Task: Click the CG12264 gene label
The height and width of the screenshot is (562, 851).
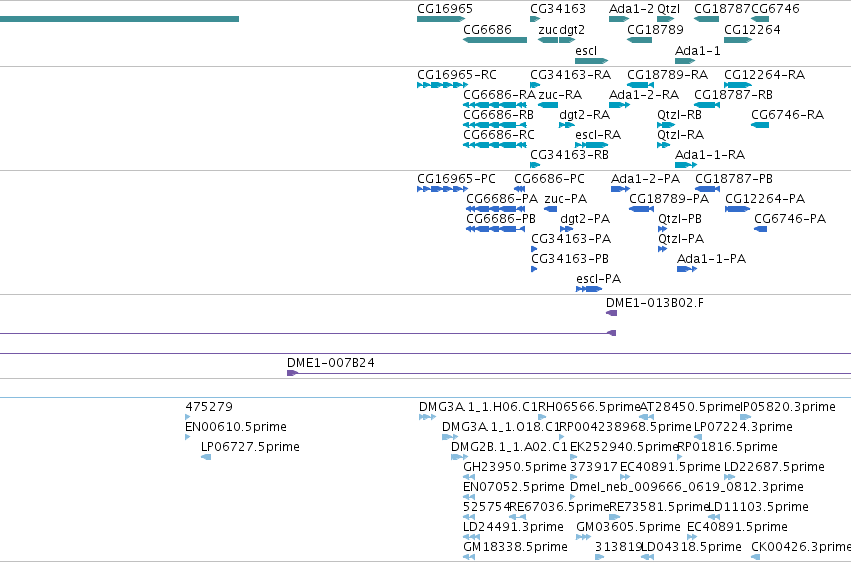Action: click(752, 29)
